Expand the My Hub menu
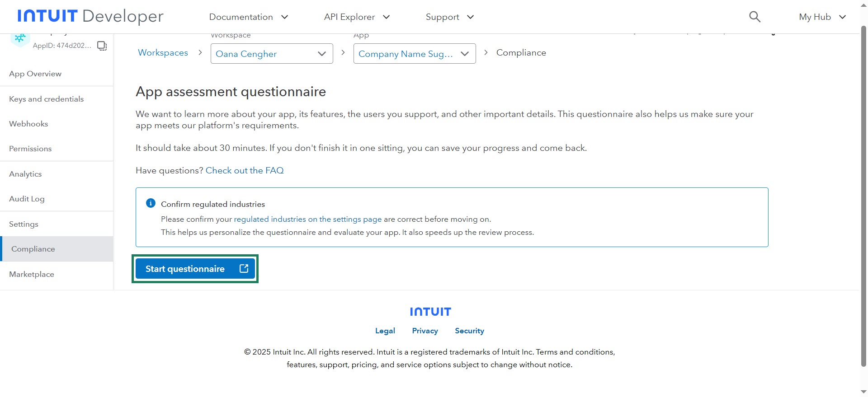This screenshot has width=868, height=397. (822, 17)
